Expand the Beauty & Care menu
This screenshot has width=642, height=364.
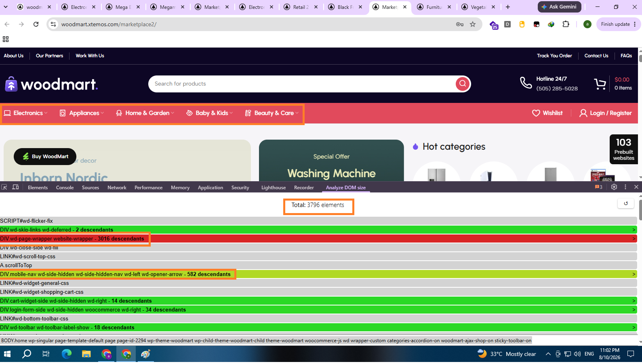272,113
